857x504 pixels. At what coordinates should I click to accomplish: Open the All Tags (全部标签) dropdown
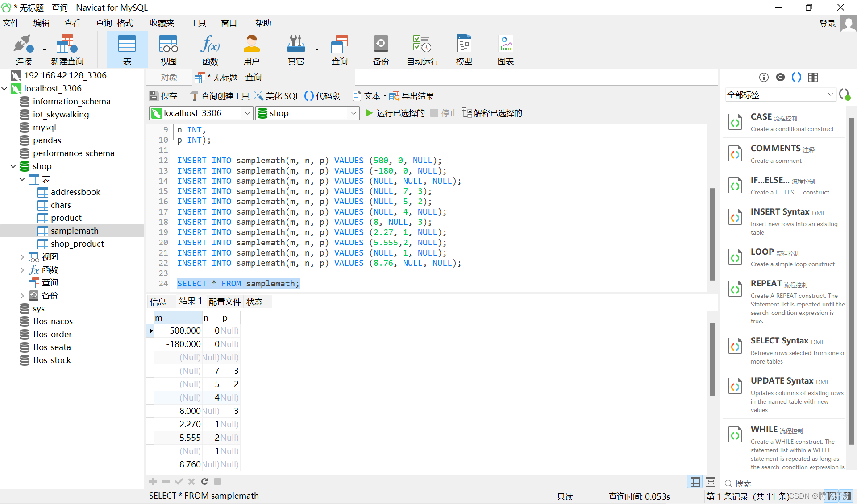pyautogui.click(x=780, y=95)
